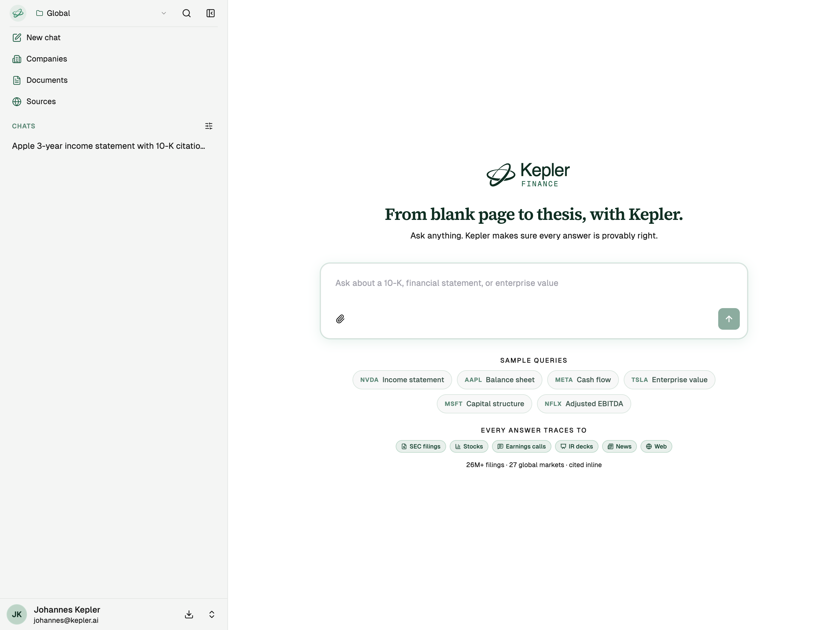Click the johannes@kepler.ai email
The width and height of the screenshot is (840, 630).
[x=66, y=620]
